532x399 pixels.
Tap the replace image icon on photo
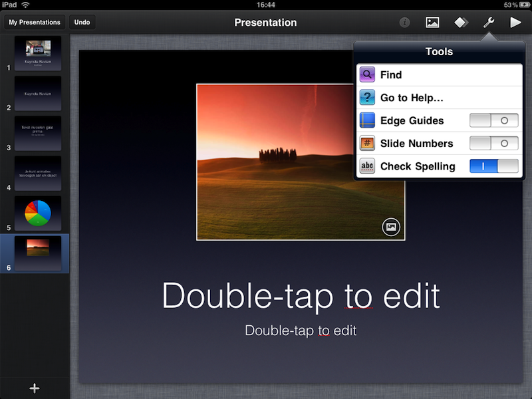(391, 227)
